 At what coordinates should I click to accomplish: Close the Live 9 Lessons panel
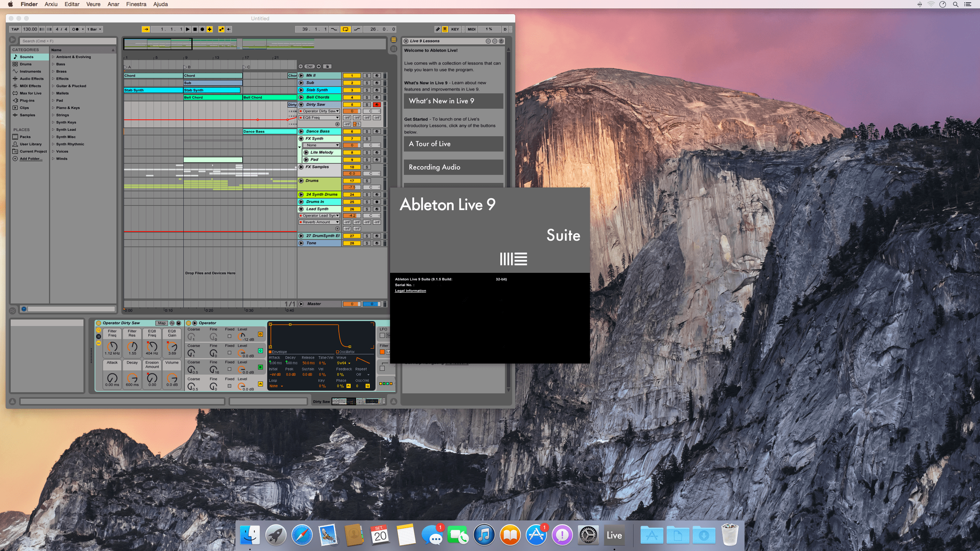(406, 41)
